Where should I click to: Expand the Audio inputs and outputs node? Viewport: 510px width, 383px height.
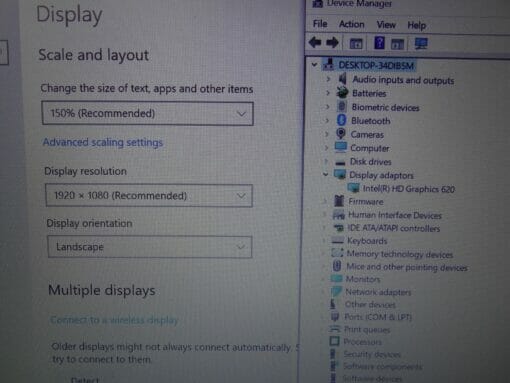[328, 79]
